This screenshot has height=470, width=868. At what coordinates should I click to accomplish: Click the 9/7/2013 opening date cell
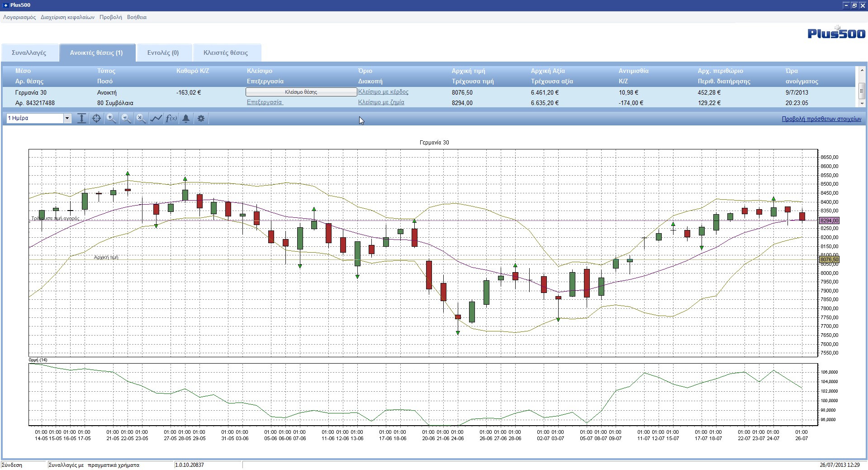tap(797, 92)
